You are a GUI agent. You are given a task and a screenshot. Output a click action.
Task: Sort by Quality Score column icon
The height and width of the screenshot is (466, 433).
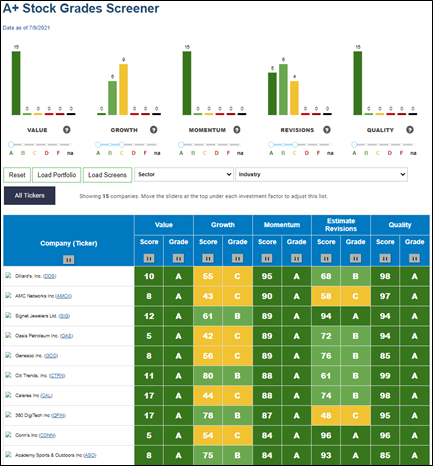point(385,258)
